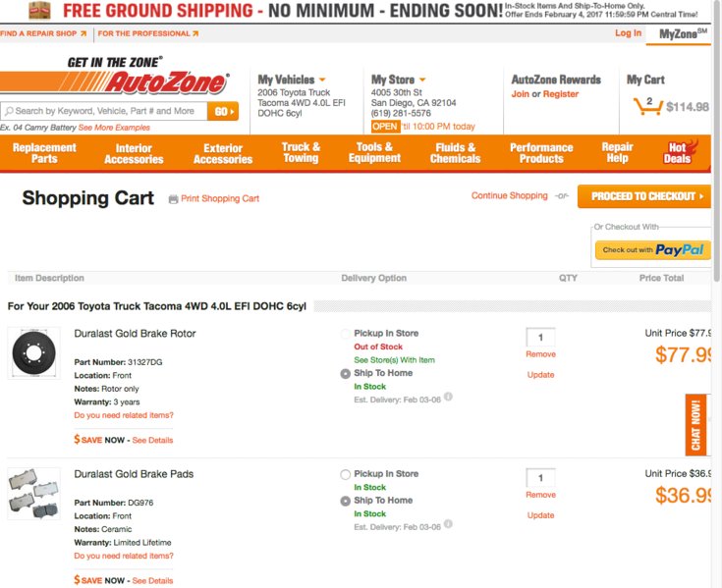Click the shopping cart icon in My Cart
Viewport: 722px width, 588px height.
[648, 106]
